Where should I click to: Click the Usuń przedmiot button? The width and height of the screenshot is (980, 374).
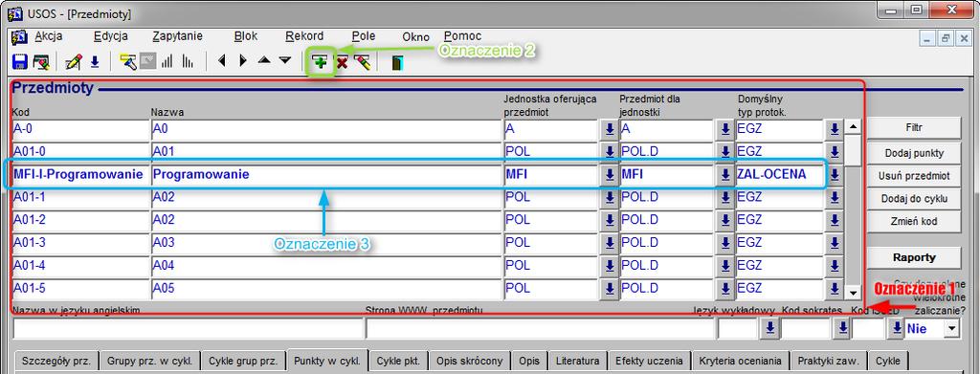914,176
